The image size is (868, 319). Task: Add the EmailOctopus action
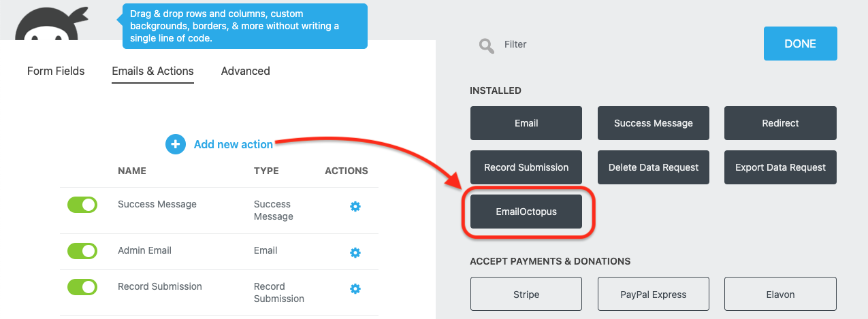click(526, 212)
